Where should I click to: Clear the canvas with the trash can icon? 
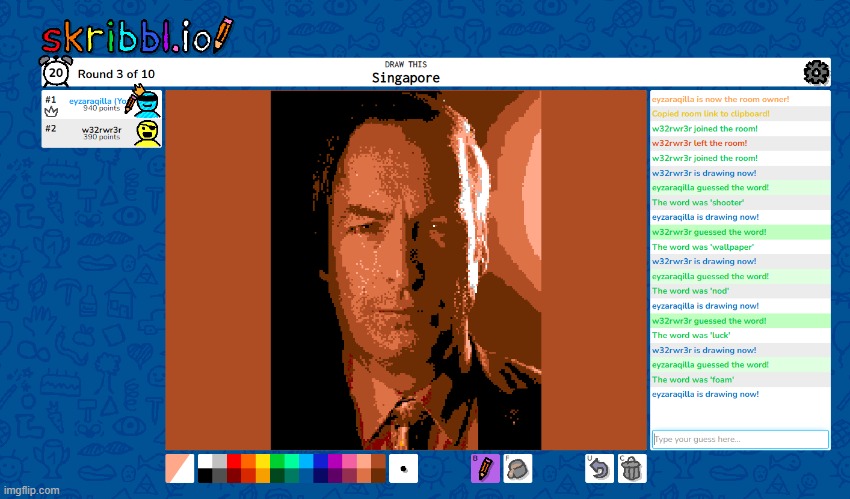pos(632,468)
